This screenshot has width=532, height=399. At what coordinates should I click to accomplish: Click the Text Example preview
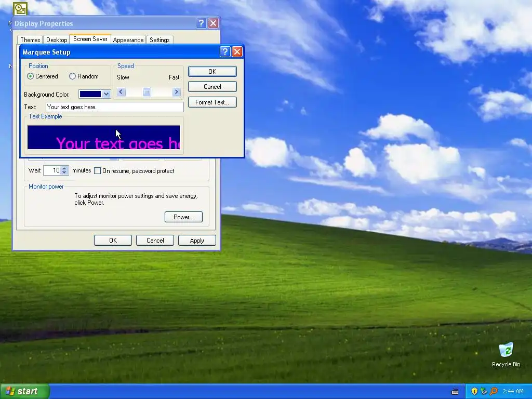point(103,137)
